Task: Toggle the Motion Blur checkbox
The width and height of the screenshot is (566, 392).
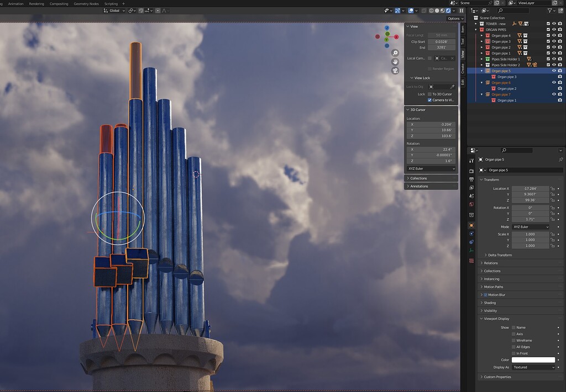Action: click(485, 295)
